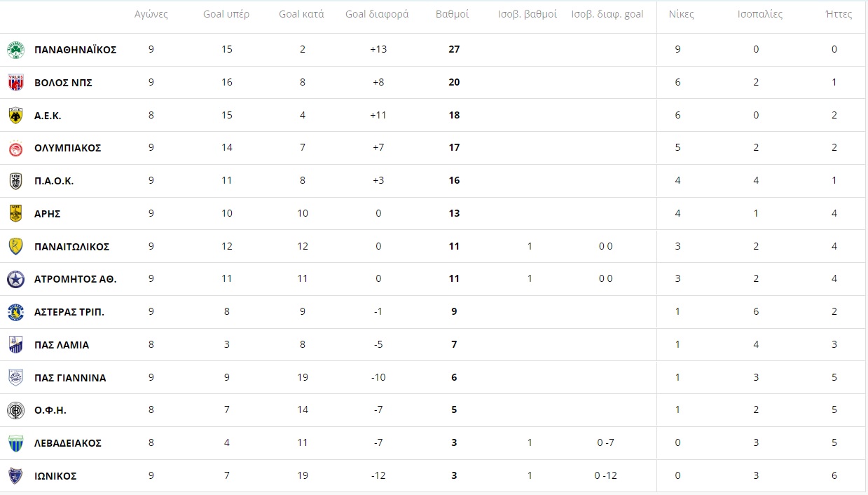This screenshot has width=868, height=495.
Task: Click the Ισοπαλίες column header
Action: (x=760, y=14)
